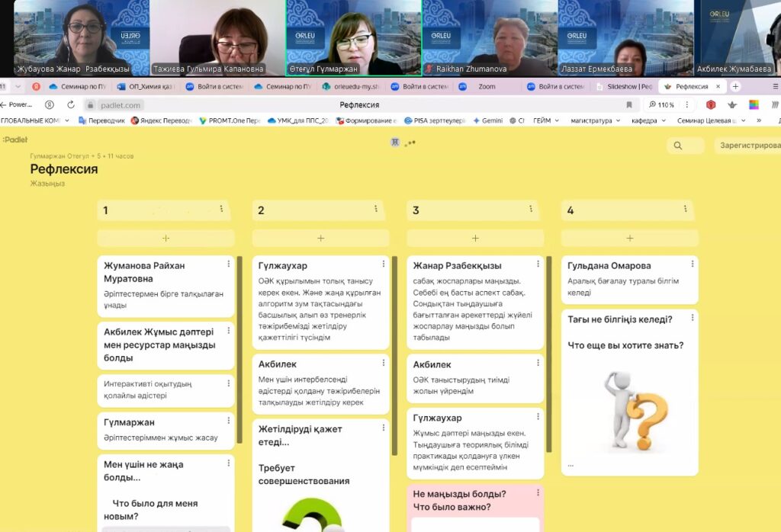Open the browser three-dot menu

click(687, 104)
